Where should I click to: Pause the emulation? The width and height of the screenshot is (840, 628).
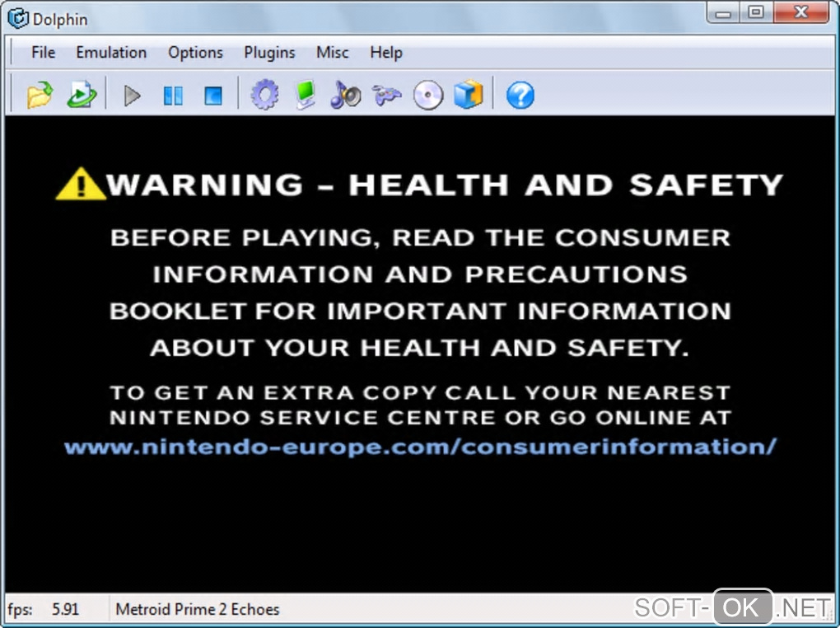click(x=172, y=96)
